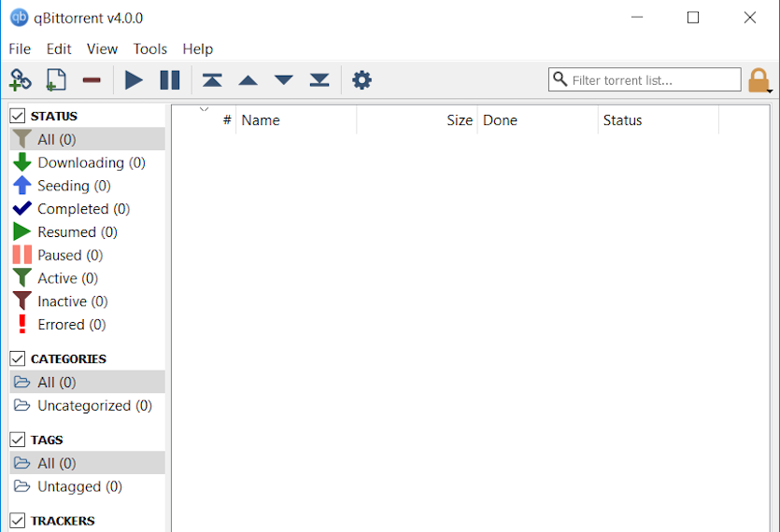780x532 pixels.
Task: Click the Add torrent link icon
Action: [x=21, y=80]
